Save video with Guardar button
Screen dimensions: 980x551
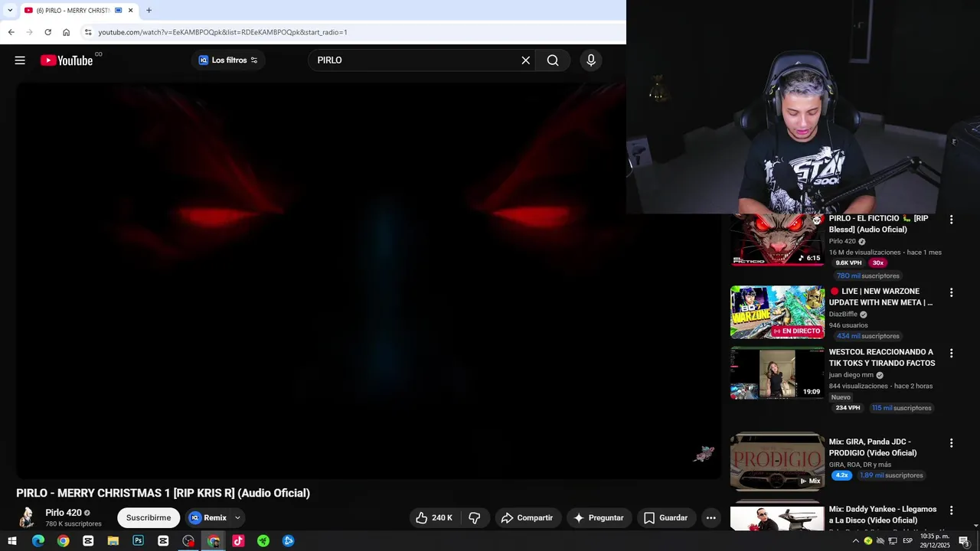(665, 518)
